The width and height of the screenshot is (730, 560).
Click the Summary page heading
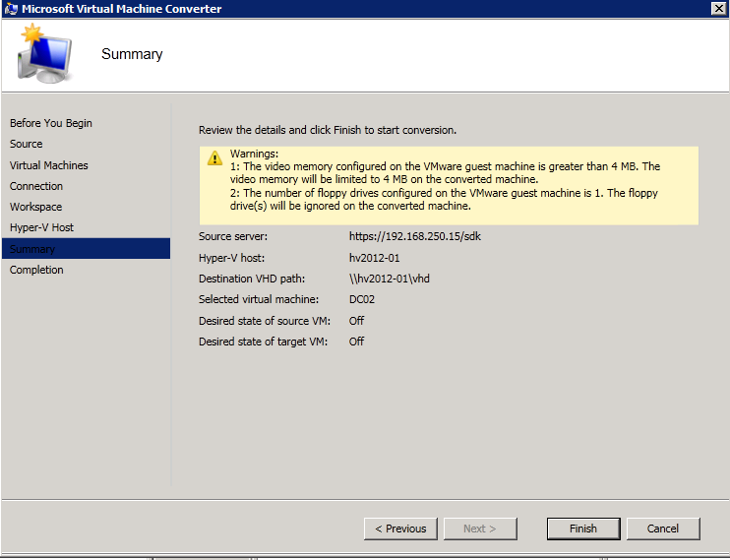click(x=132, y=54)
